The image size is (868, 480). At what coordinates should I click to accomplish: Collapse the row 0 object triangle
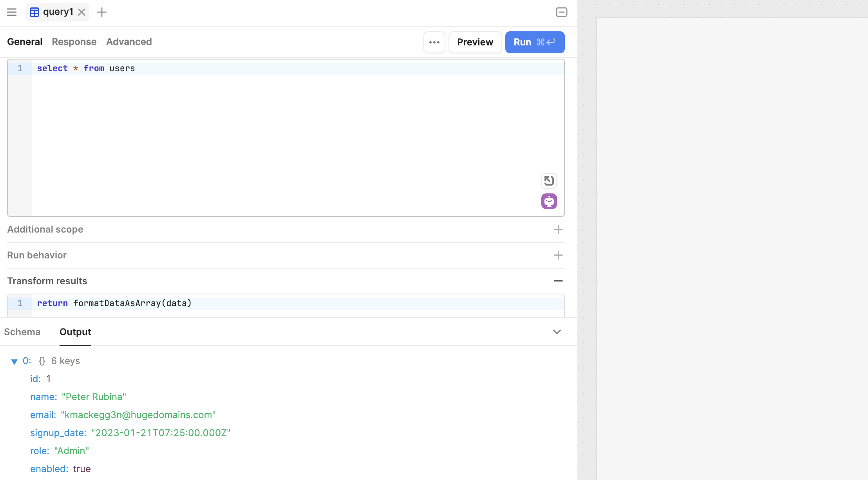click(x=14, y=361)
